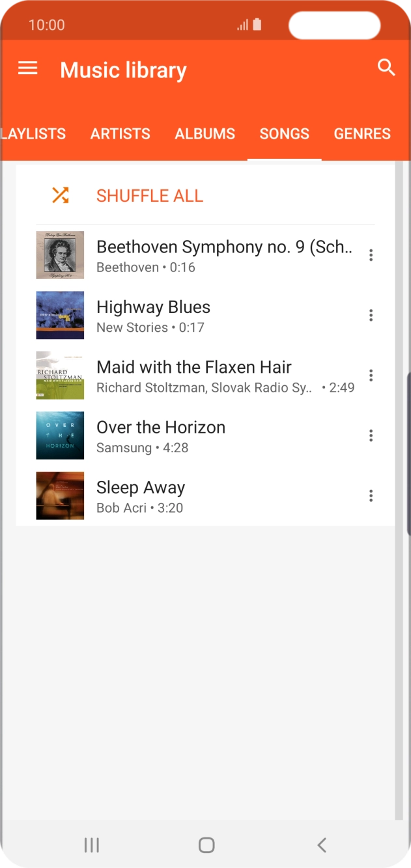Switch to the ARTISTS tab

tap(120, 133)
